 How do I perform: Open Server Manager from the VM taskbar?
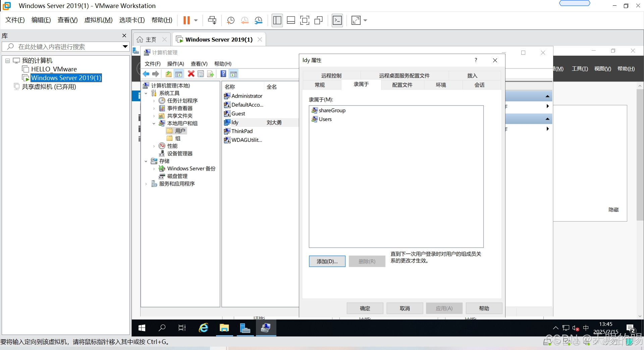tap(245, 328)
